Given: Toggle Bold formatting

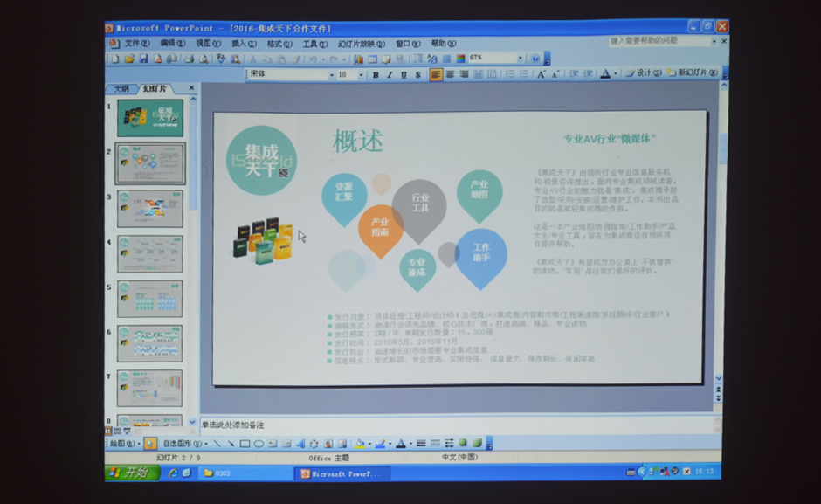Looking at the screenshot, I should coord(376,75).
